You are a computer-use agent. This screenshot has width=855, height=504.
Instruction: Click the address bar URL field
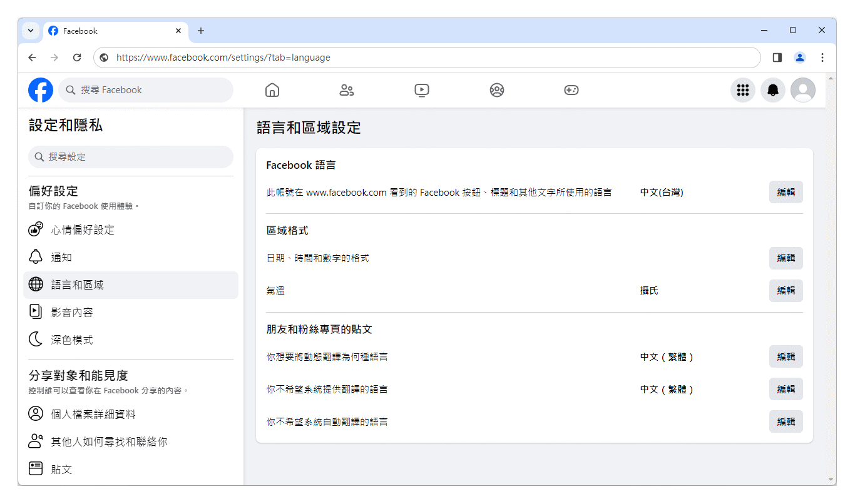pyautogui.click(x=427, y=58)
